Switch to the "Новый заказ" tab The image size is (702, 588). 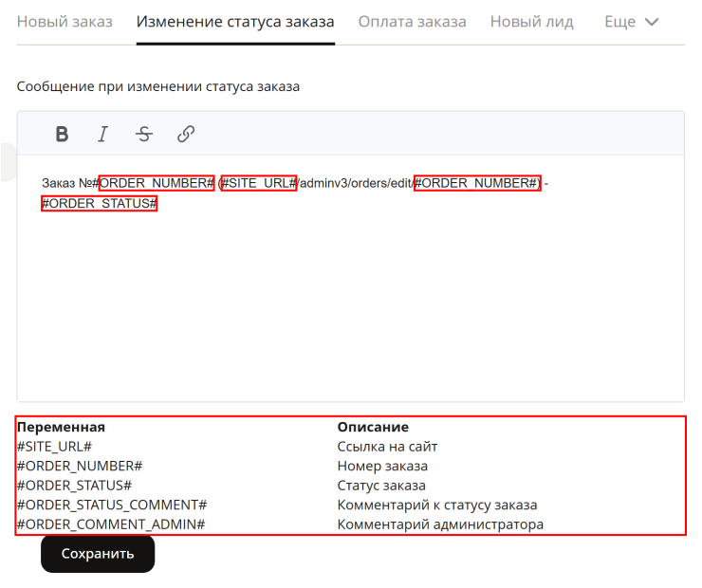(65, 22)
